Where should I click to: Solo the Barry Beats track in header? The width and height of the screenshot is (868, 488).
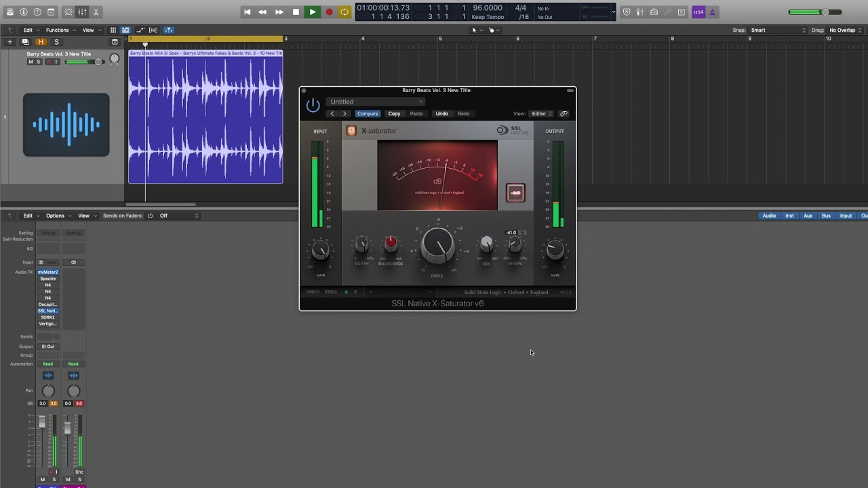39,62
